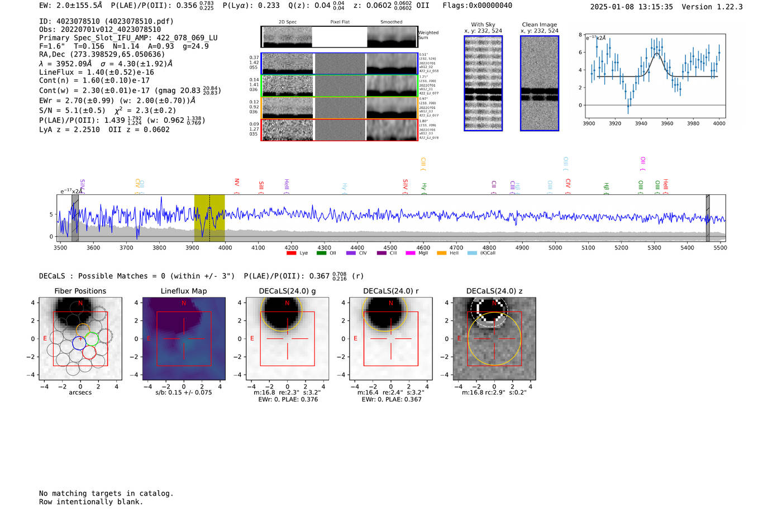Click the blue-bordered 2D spectrum row
The height and width of the screenshot is (532, 782).
pyautogui.click(x=340, y=64)
